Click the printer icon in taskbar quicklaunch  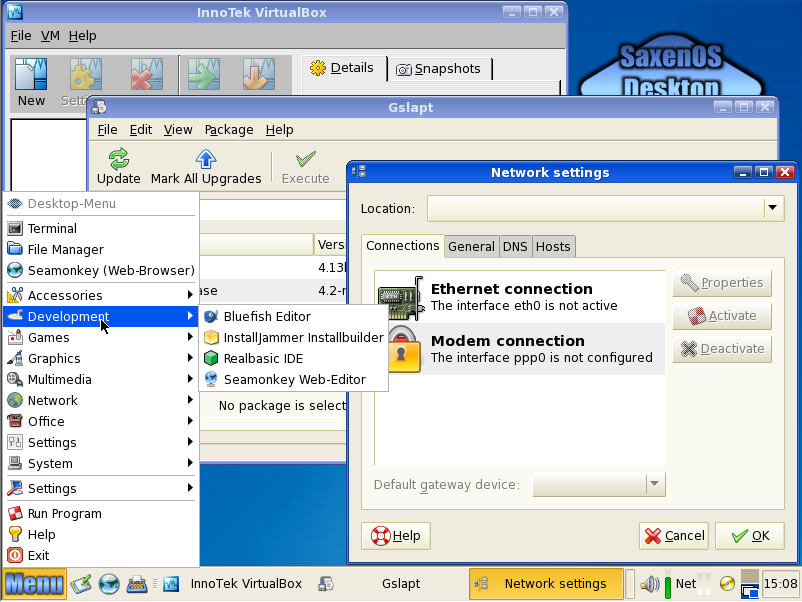tap(137, 584)
